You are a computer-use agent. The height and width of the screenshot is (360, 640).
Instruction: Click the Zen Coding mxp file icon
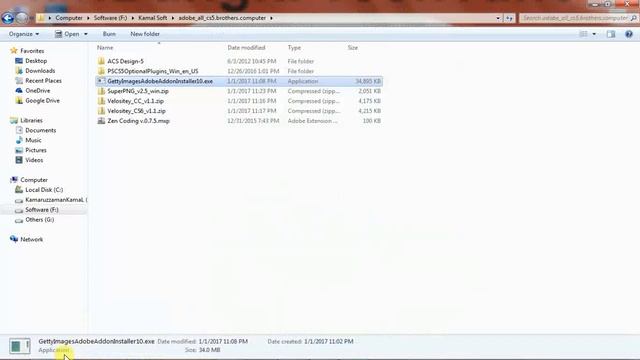tap(101, 121)
